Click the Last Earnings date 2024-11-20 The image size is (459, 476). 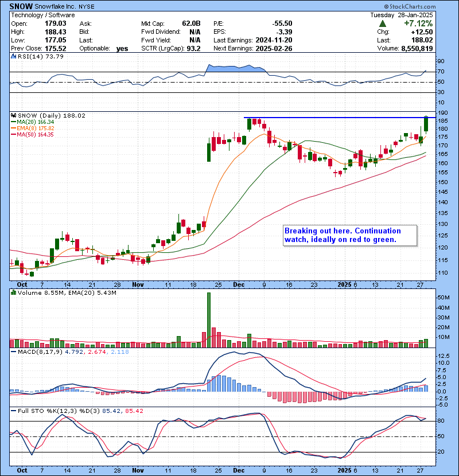(x=274, y=40)
